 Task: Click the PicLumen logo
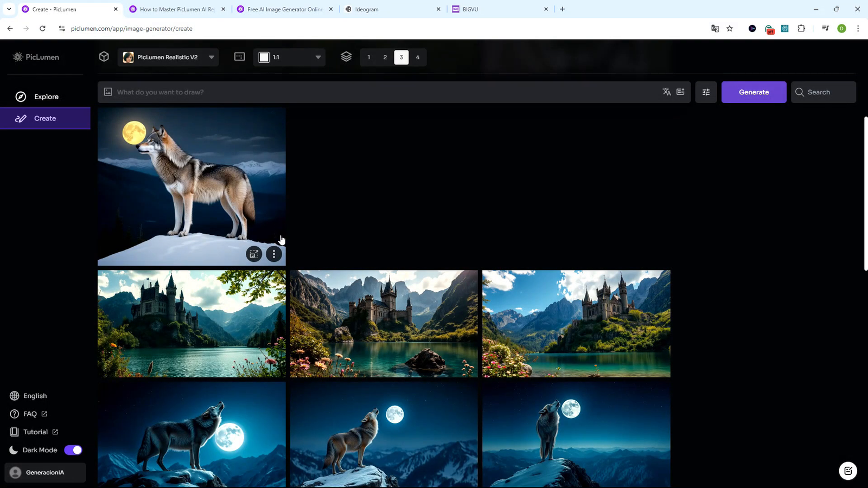tap(36, 57)
